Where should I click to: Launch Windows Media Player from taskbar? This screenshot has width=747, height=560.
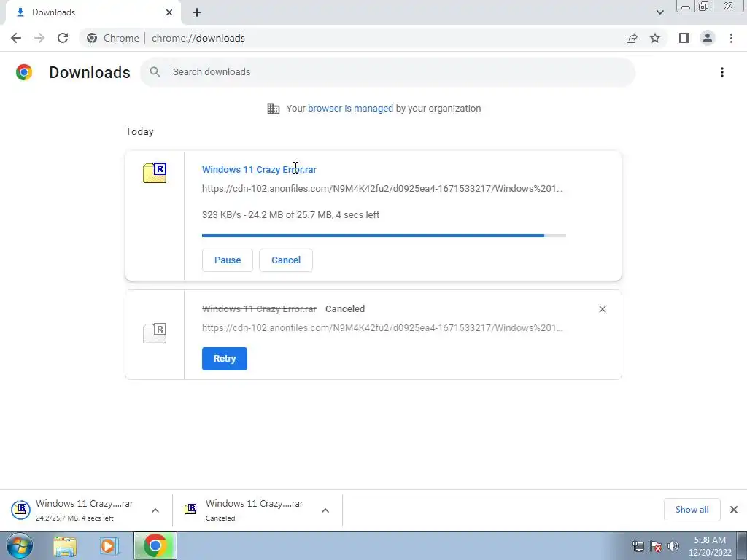pos(109,545)
